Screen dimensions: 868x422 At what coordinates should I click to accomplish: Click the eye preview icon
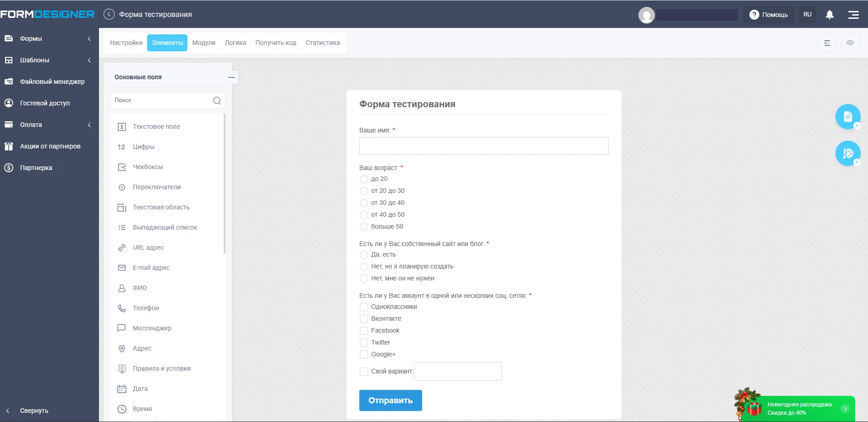coord(850,43)
